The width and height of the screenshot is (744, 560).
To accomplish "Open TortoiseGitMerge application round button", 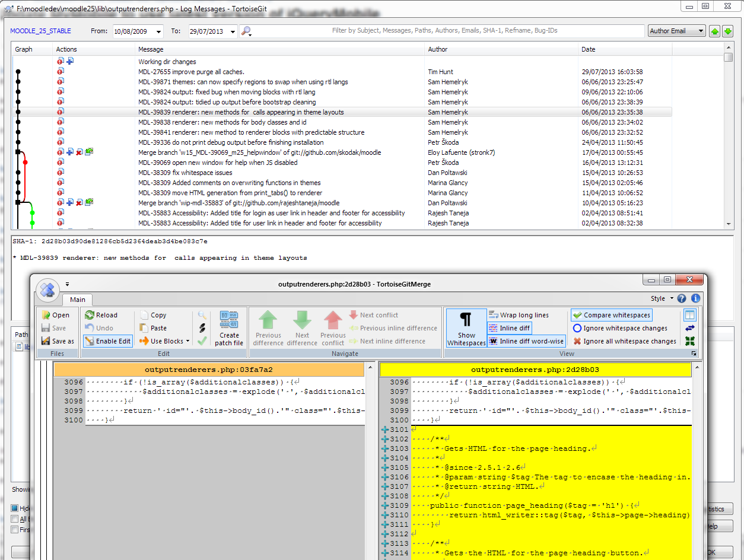I will pyautogui.click(x=47, y=290).
